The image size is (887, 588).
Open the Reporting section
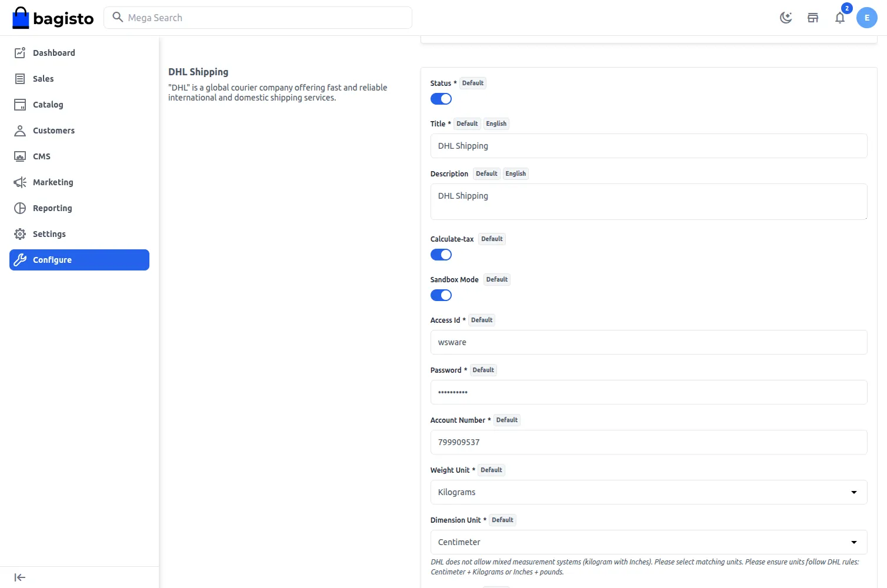(52, 208)
